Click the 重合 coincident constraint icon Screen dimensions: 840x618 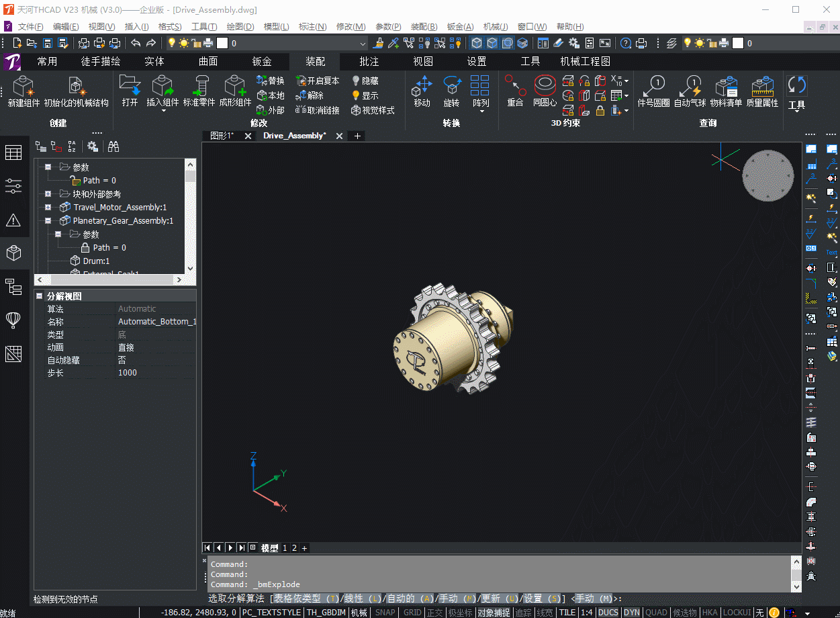click(515, 91)
